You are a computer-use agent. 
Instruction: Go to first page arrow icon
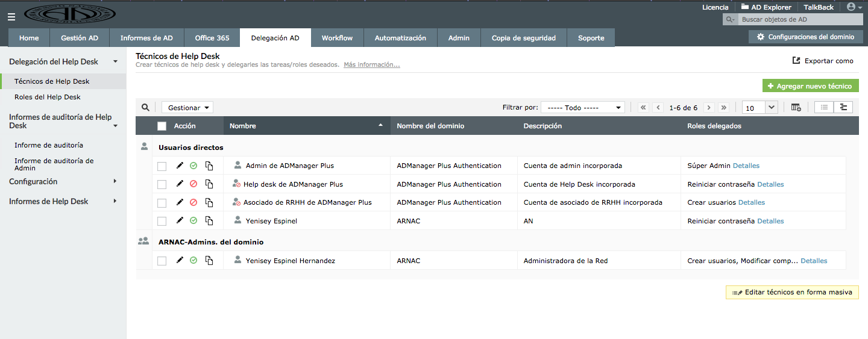click(x=643, y=107)
